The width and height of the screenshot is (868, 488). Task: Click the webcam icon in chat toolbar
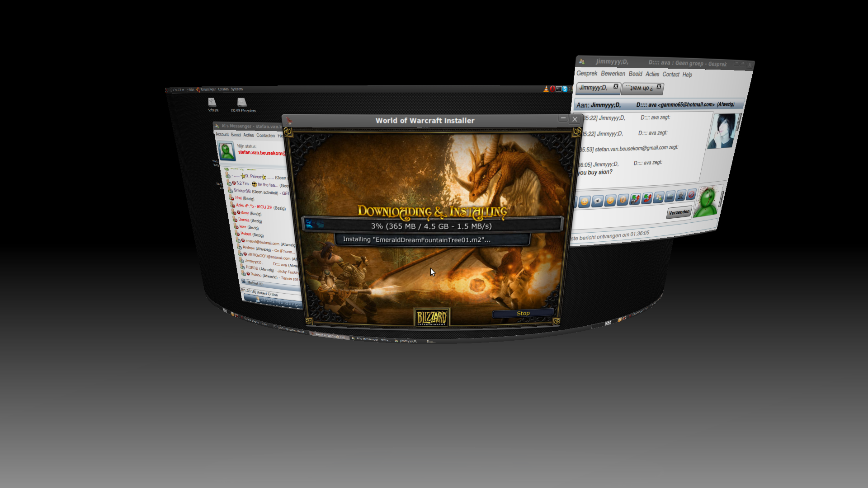pyautogui.click(x=681, y=196)
